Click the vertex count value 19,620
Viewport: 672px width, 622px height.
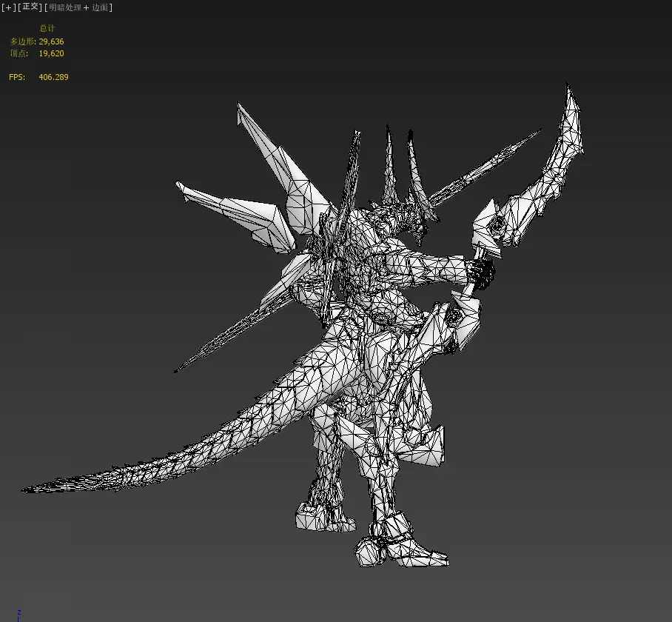click(51, 53)
